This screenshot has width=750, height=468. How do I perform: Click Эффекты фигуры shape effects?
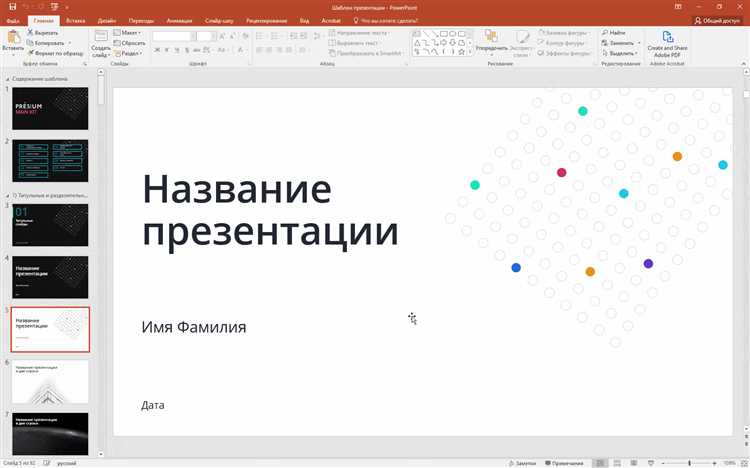(564, 53)
